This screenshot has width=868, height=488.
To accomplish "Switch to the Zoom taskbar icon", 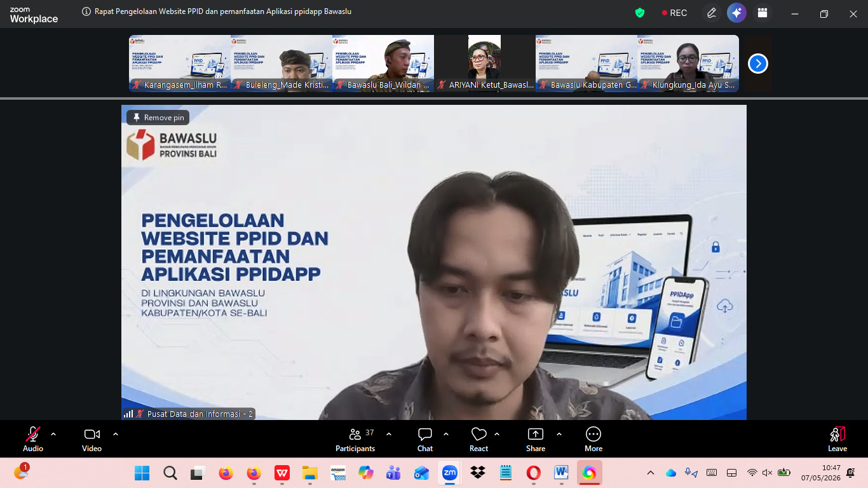I will [449, 473].
